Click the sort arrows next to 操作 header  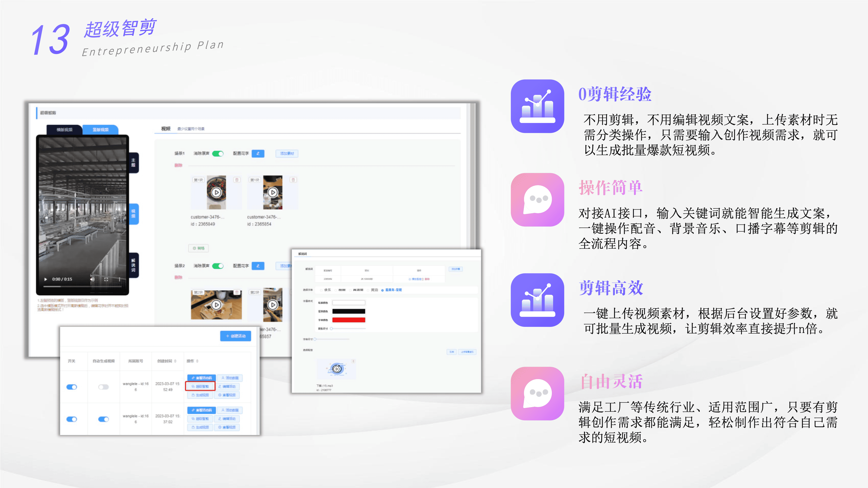point(197,361)
